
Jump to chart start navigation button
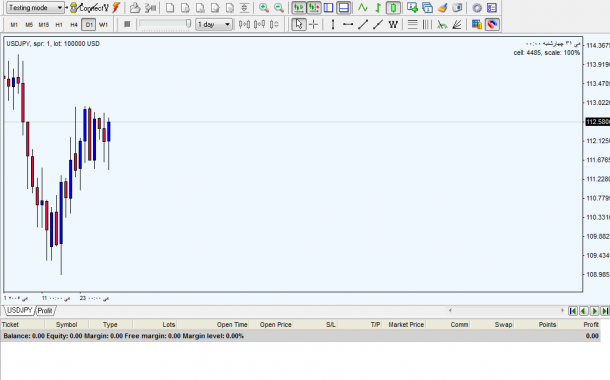573,311
